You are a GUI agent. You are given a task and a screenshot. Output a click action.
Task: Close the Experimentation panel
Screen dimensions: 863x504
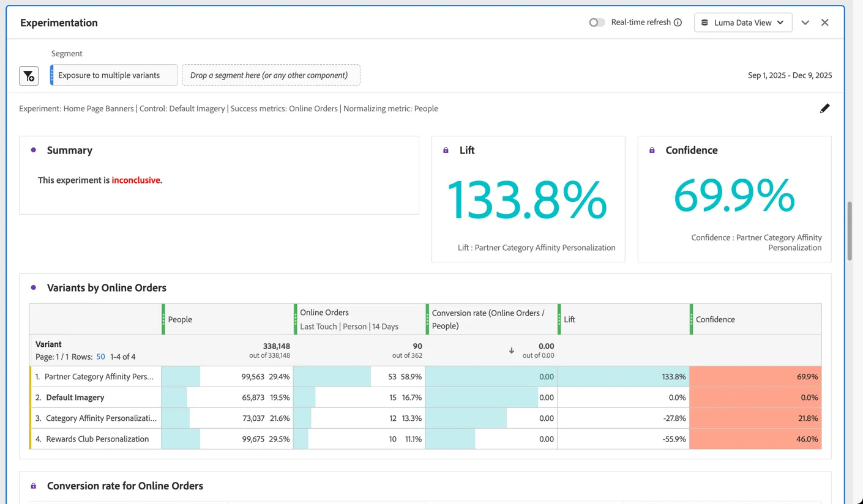(825, 23)
